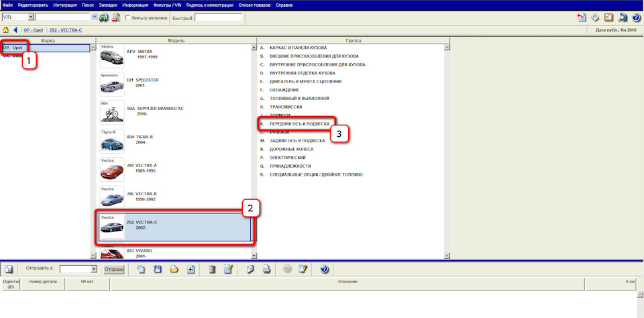Screen dimensions: 644x318
Task: Open the 'Отправить в' dropdown
Action: (x=94, y=269)
